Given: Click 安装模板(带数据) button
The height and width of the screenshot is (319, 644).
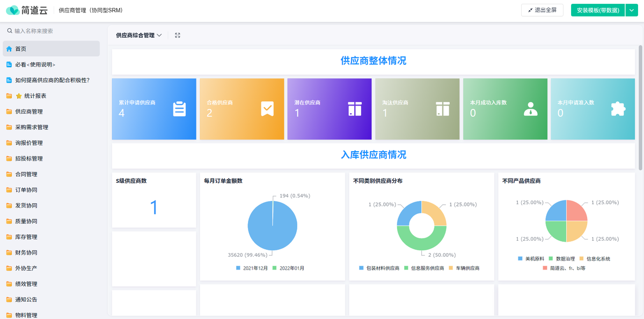Looking at the screenshot, I should tap(597, 10).
